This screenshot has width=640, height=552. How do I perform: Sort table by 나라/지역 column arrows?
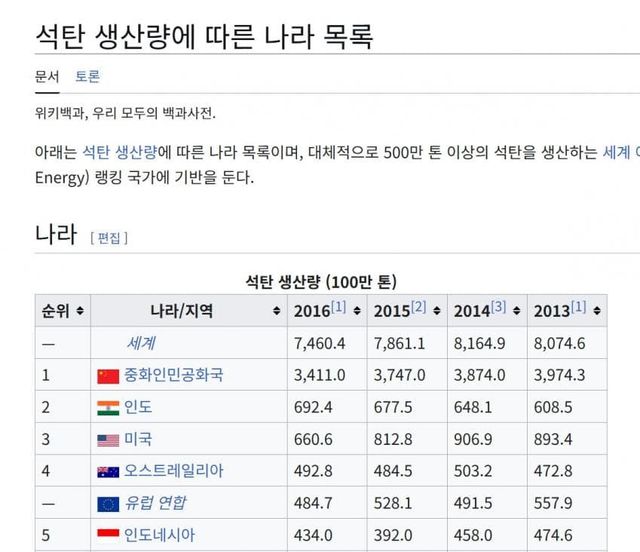(x=276, y=311)
